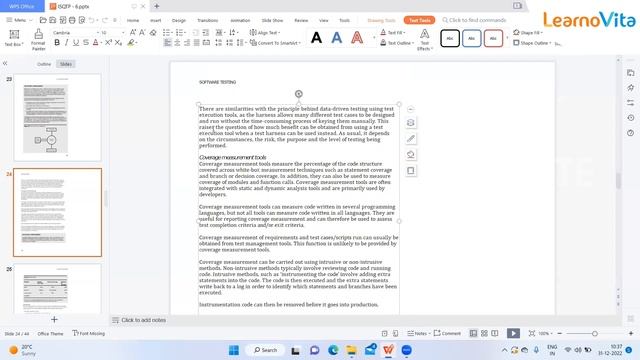640x360 pixels.
Task: Open the Text Outline dropdown
Action: [x=397, y=42]
